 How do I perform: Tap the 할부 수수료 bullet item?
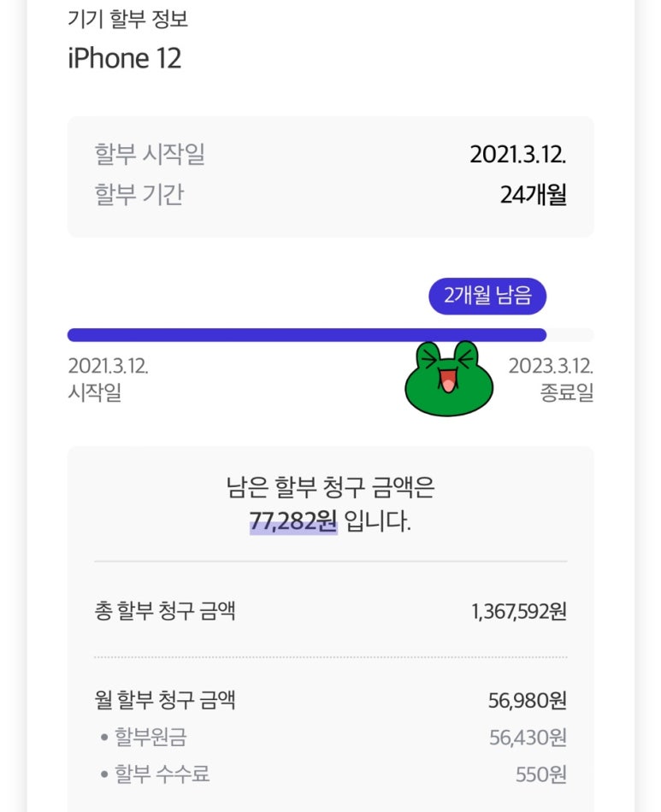(155, 774)
